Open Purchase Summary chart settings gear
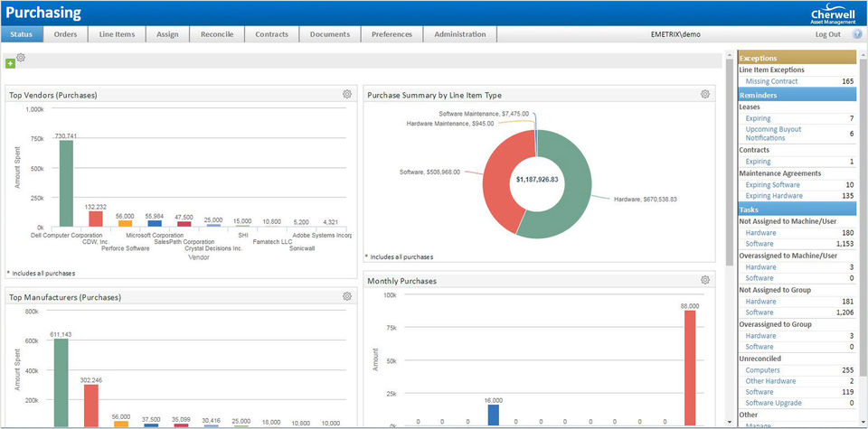Screen dimensions: 868x429 (705, 94)
